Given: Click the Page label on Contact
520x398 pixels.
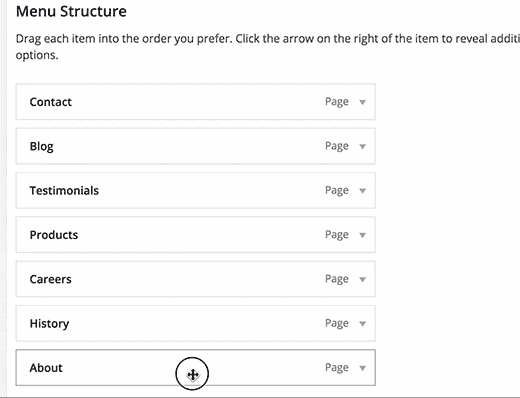Looking at the screenshot, I should 337,102.
